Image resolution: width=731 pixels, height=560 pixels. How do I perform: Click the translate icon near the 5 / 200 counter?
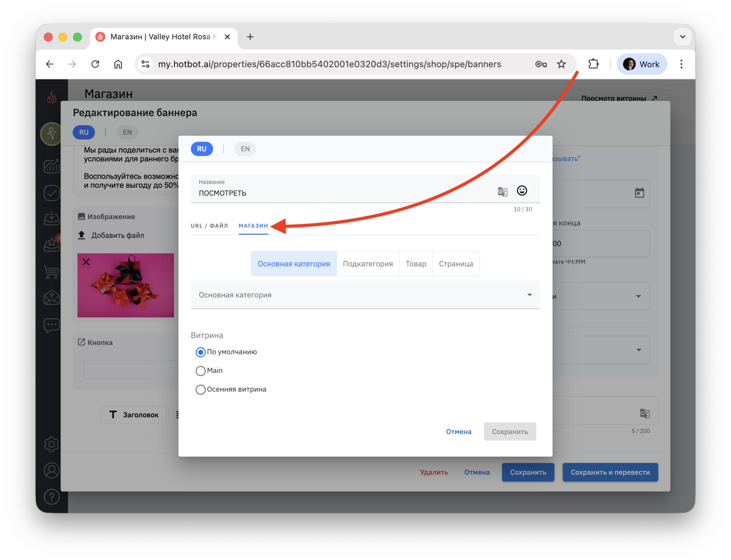645,413
